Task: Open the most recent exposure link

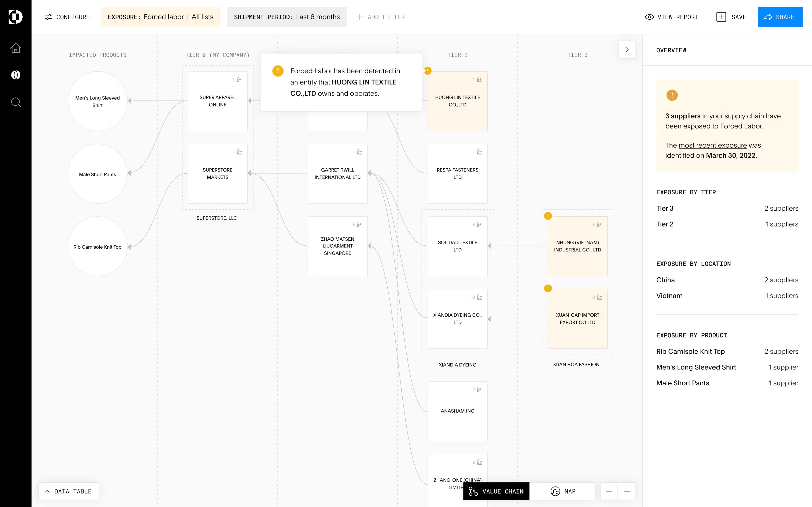Action: pos(712,145)
